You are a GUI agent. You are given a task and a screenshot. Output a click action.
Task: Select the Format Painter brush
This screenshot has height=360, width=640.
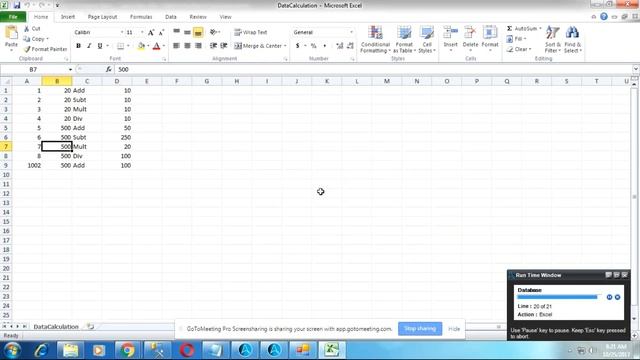[x=27, y=49]
